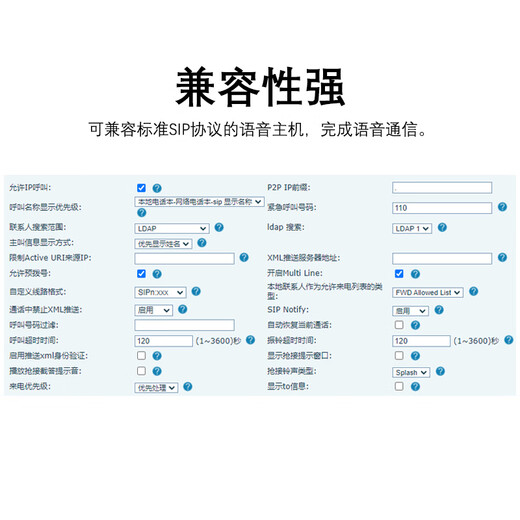
Task: Enable the 显示抢接提示窗口 checkbox
Action: pos(399,355)
